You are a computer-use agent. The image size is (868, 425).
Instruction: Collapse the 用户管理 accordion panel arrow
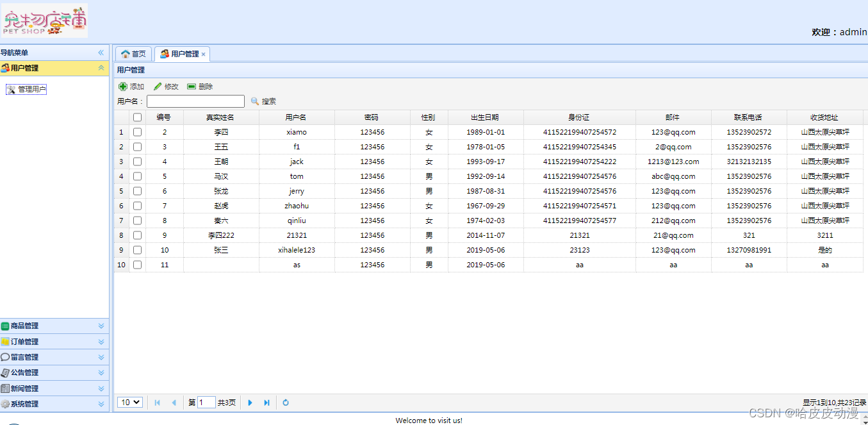click(101, 68)
